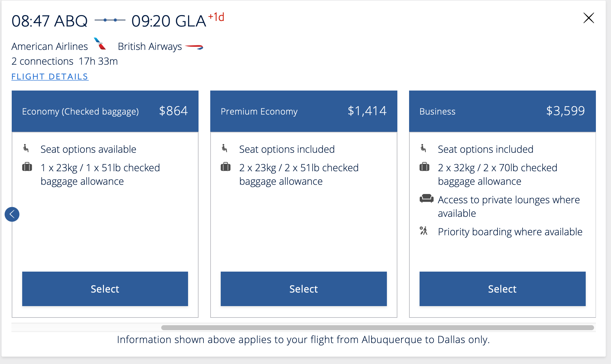
Task: Click the Premium Economy seat icon
Action: click(x=225, y=148)
